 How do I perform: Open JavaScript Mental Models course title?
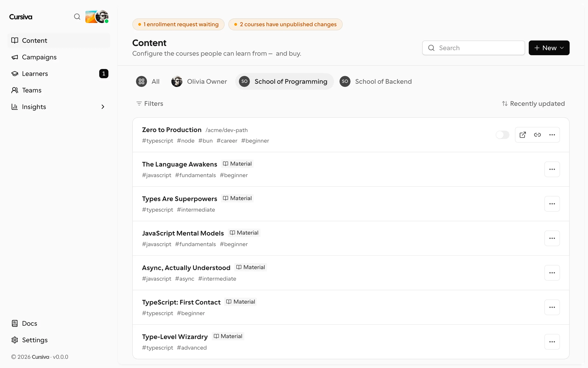coord(183,233)
